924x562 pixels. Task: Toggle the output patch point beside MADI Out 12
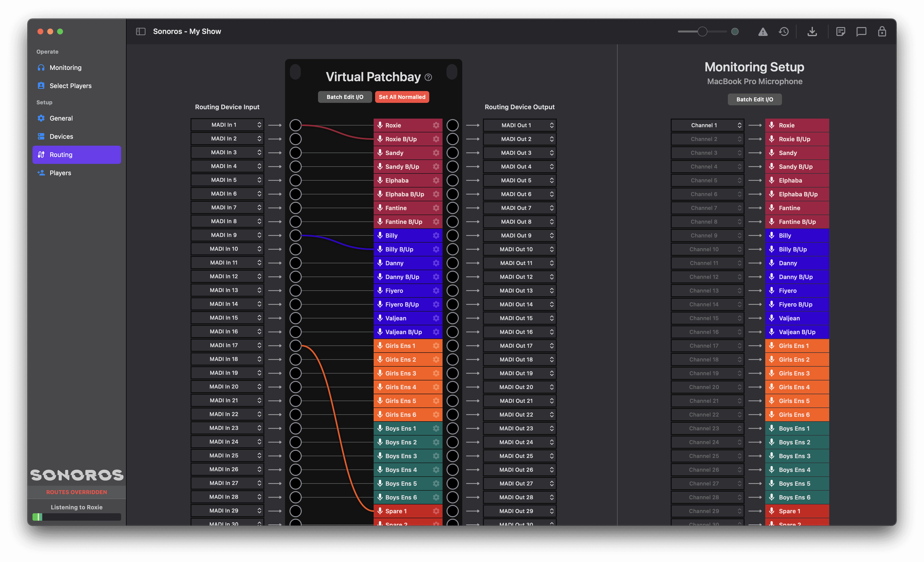pyautogui.click(x=452, y=277)
